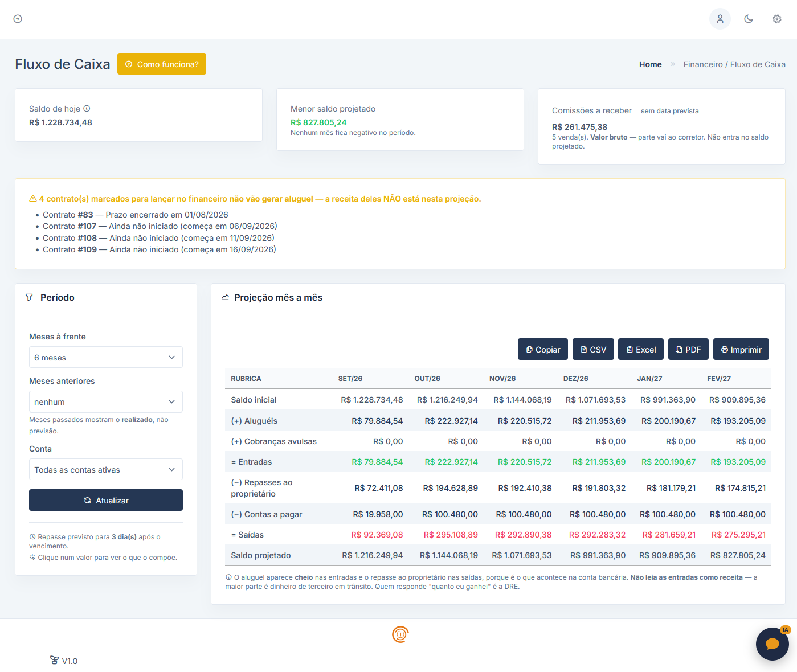Click the Período filter funnel icon
This screenshot has height=672, width=797.
29,297
